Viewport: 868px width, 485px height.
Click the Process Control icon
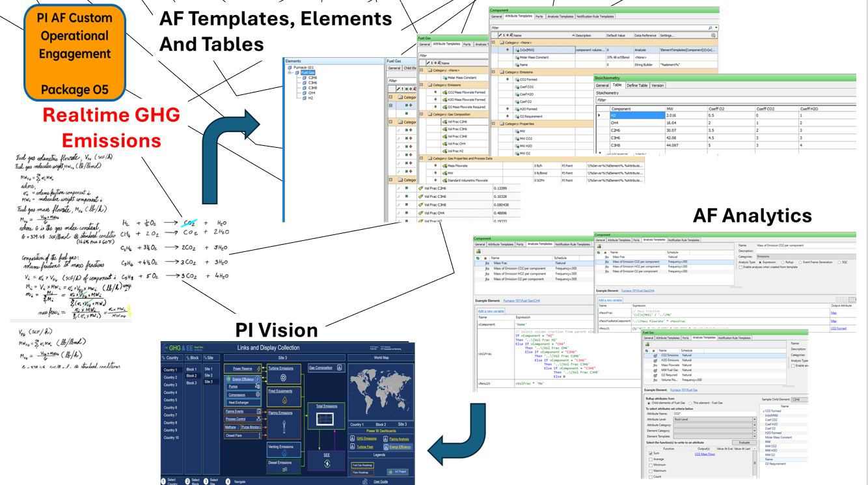point(258,419)
